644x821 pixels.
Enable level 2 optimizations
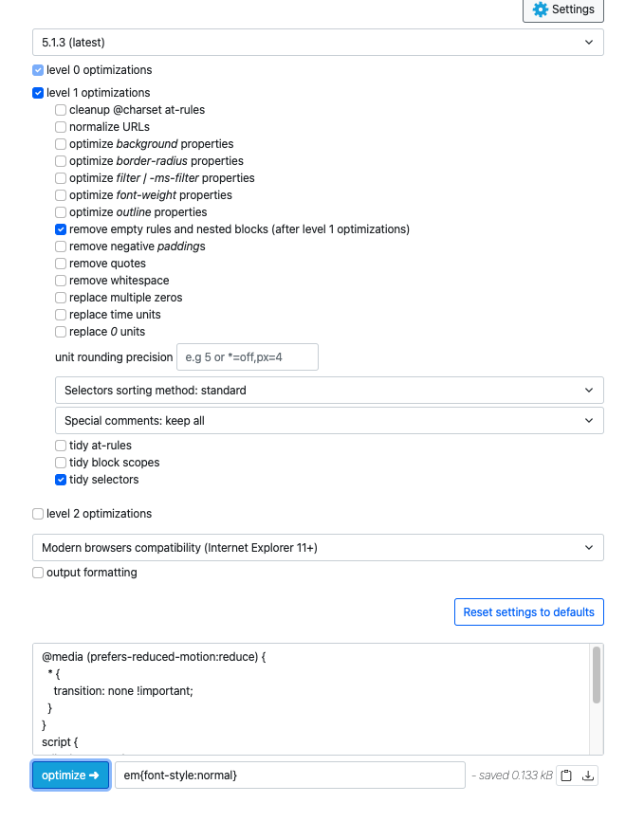coord(37,513)
